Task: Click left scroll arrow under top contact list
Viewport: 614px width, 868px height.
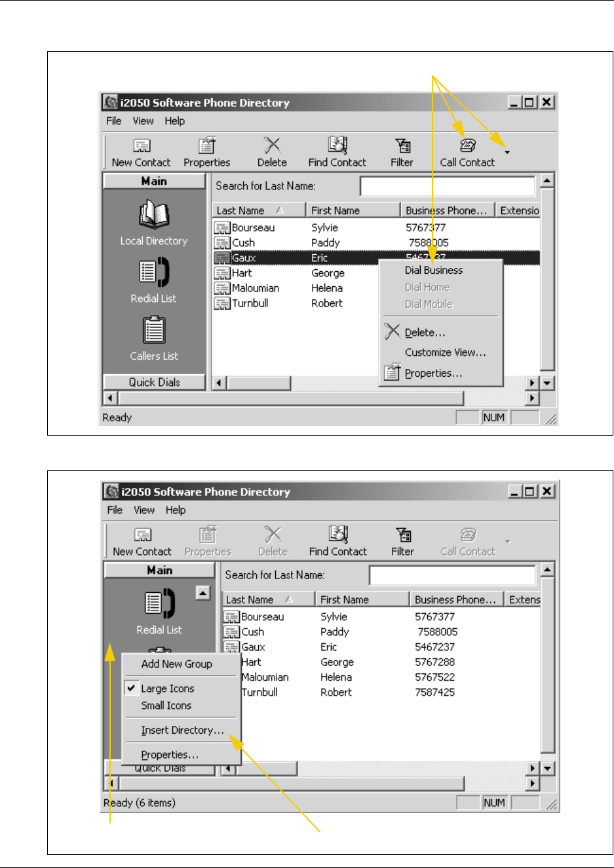Action: coord(220,383)
